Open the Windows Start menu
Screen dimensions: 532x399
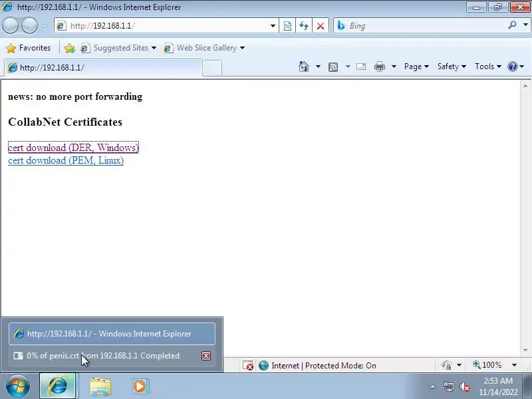click(17, 386)
